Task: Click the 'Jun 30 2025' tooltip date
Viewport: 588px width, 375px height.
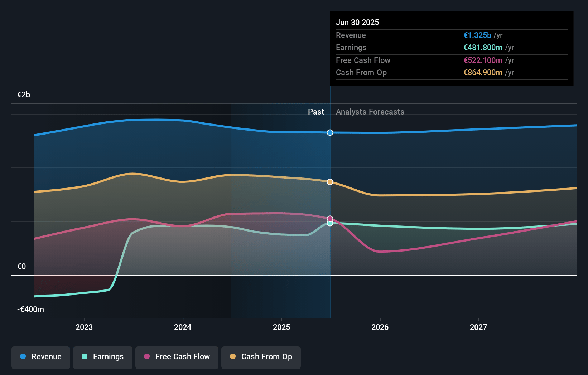Action: click(x=357, y=22)
